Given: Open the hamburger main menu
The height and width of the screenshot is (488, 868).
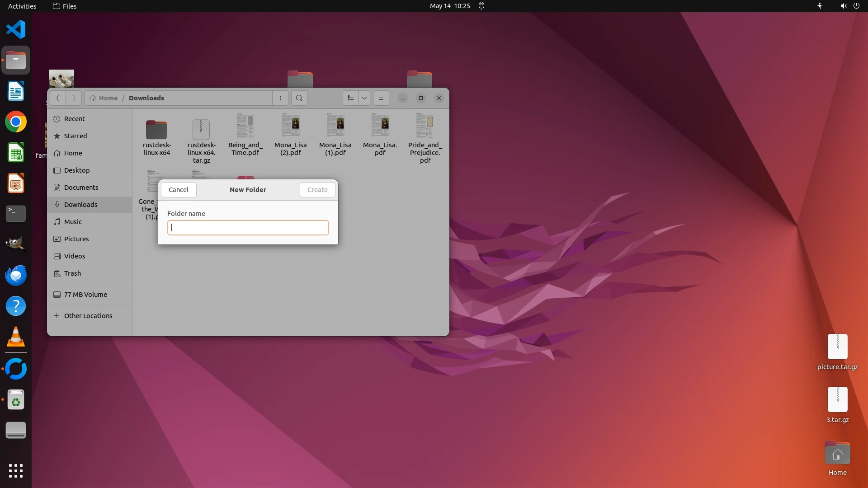Looking at the screenshot, I should click(x=381, y=98).
